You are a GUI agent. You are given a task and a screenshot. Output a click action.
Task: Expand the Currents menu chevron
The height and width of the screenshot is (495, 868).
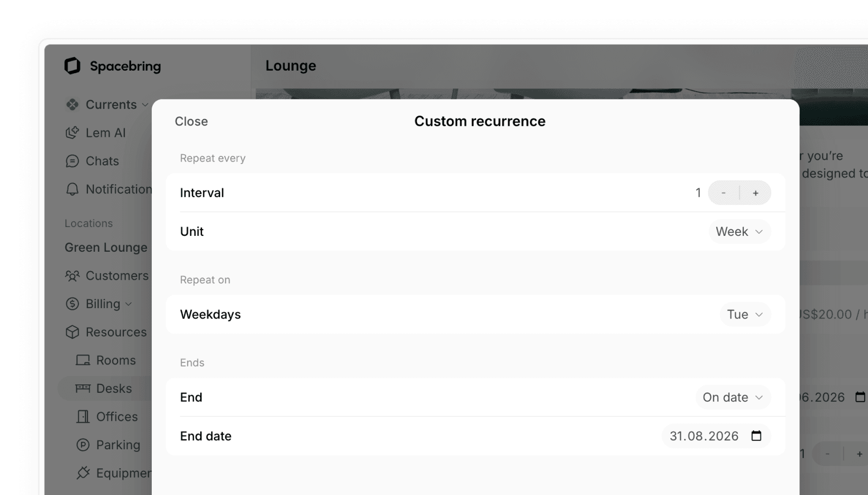coord(145,105)
